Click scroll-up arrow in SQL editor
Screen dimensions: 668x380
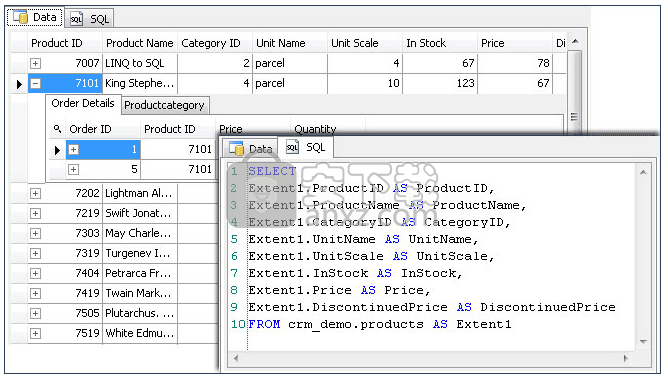(x=643, y=172)
